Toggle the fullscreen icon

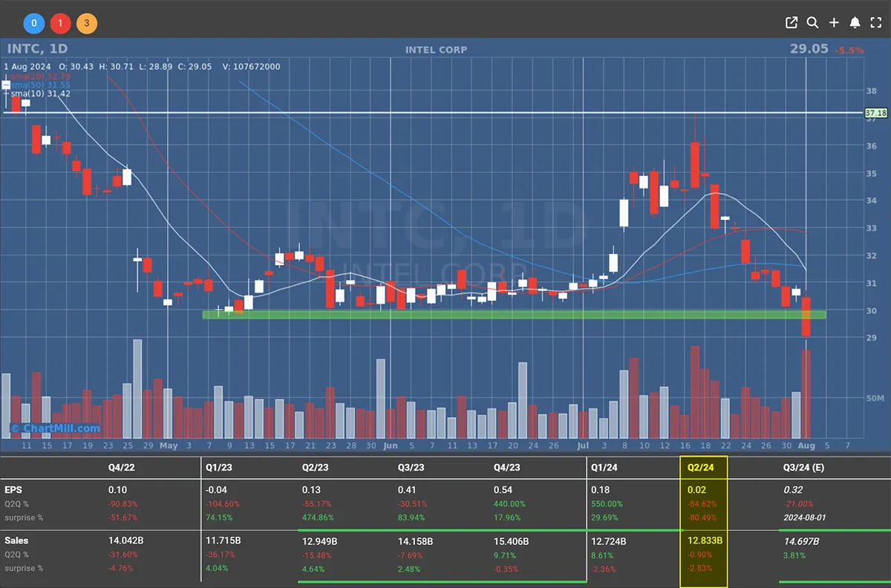pyautogui.click(x=875, y=23)
